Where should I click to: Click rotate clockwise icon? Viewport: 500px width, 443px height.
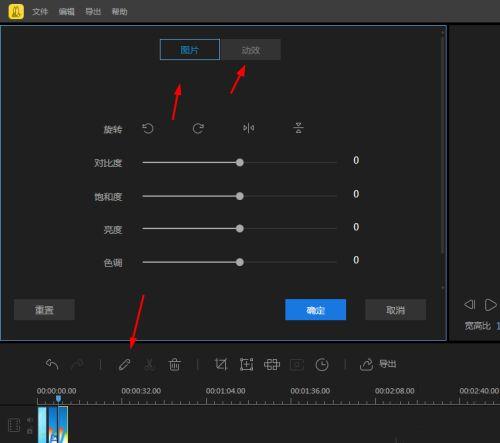[198, 128]
